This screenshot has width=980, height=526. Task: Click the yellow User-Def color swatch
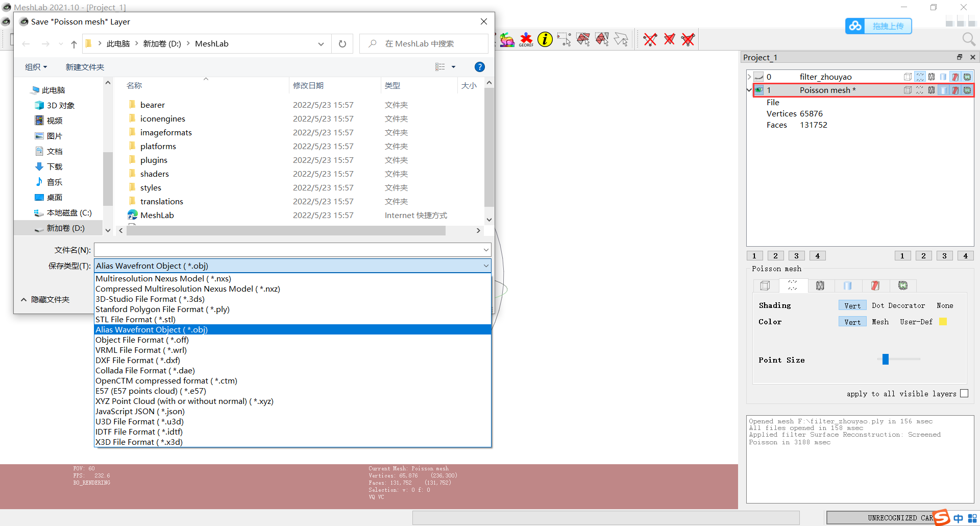tap(943, 322)
